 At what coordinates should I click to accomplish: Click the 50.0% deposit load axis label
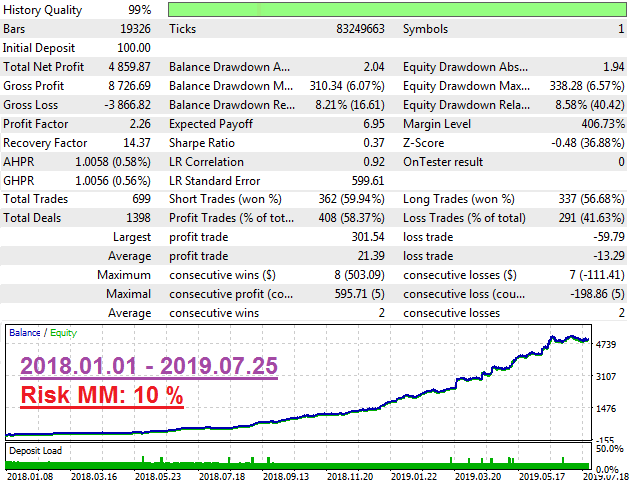coord(609,449)
